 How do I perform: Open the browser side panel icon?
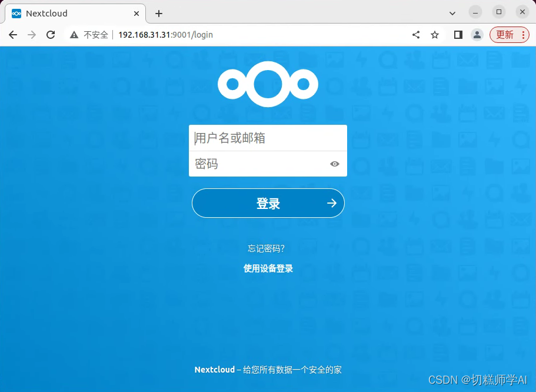coord(458,35)
